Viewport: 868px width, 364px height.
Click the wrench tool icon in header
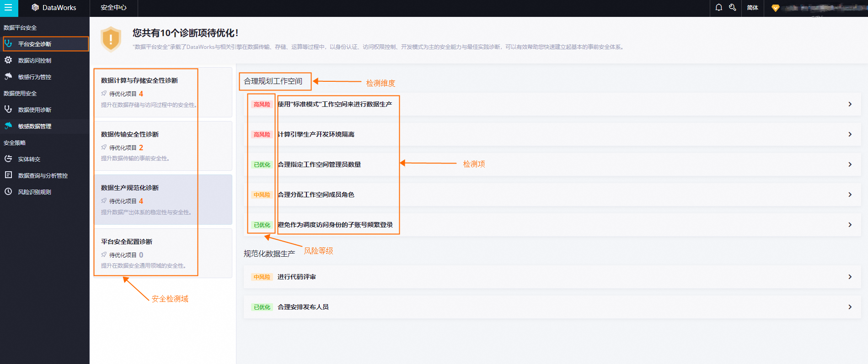coord(732,7)
